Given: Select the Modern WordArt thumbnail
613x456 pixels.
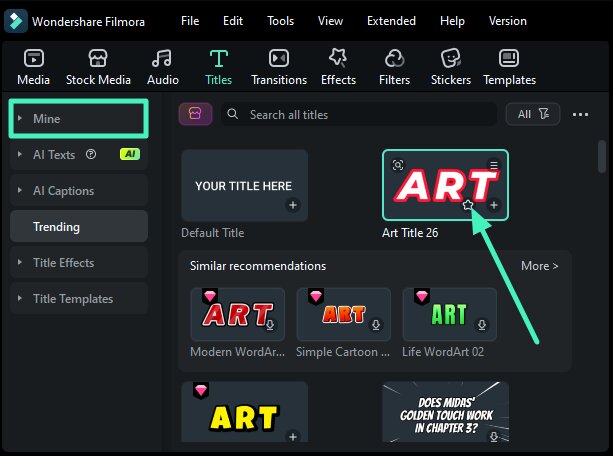Looking at the screenshot, I should pyautogui.click(x=238, y=314).
